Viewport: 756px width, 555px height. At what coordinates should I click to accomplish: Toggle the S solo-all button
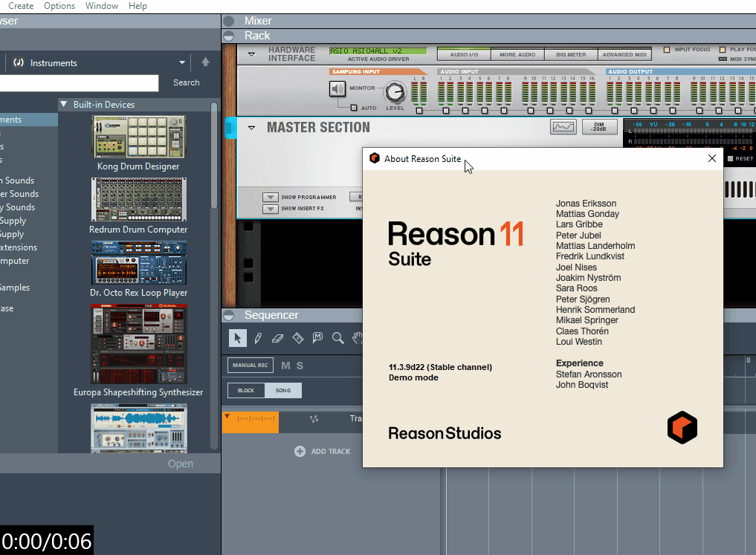pos(300,366)
